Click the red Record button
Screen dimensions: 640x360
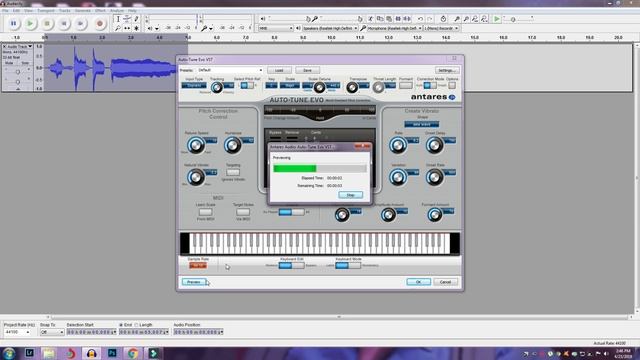pyautogui.click(x=100, y=24)
